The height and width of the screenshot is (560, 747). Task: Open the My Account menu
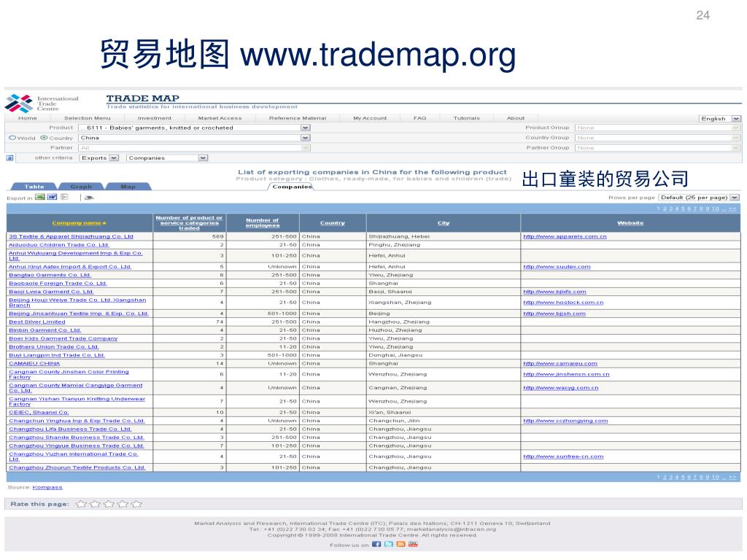(370, 118)
